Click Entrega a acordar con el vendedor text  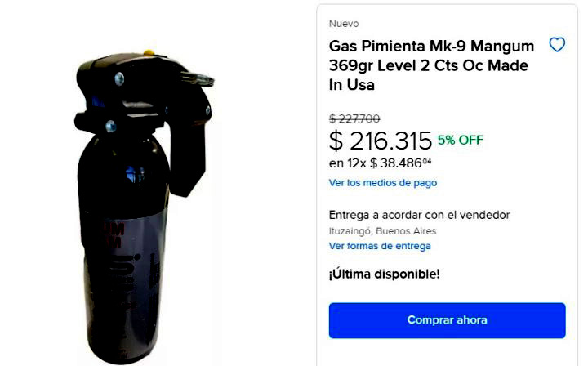(x=419, y=215)
